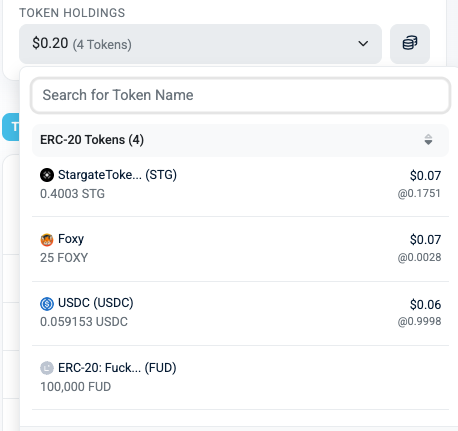Sort tokens using the up-down arrows icon

(x=428, y=140)
